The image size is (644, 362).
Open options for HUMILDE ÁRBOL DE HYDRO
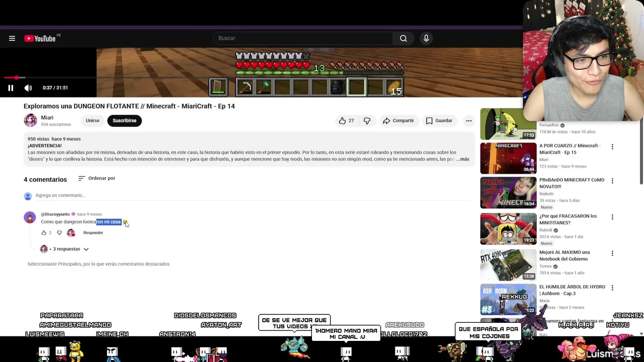tap(612, 288)
